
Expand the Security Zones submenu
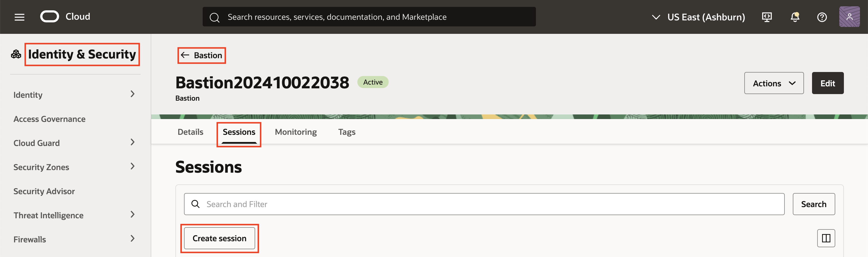click(x=132, y=166)
